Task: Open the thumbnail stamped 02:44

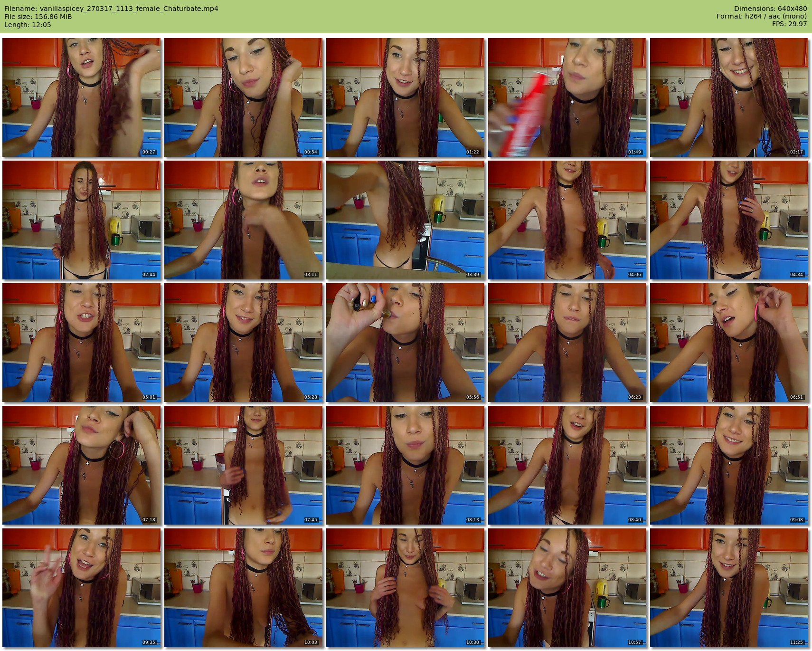Action: coord(82,220)
